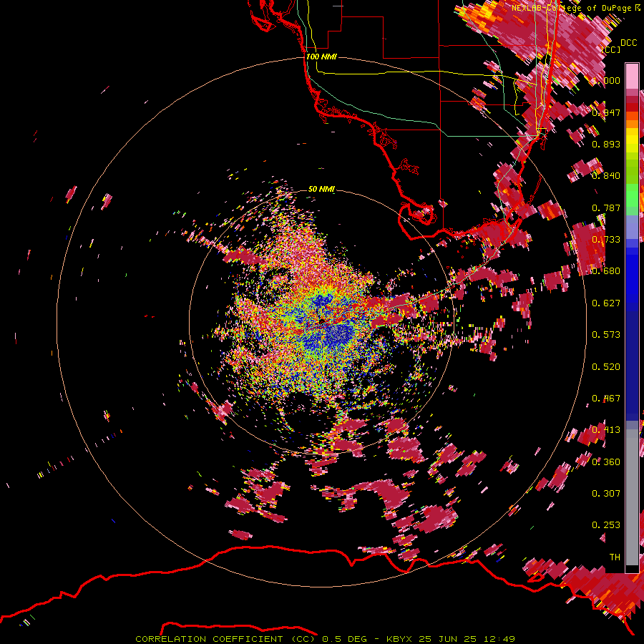Select the 0.893 scale value
This screenshot has height=644, width=644.
[x=606, y=144]
